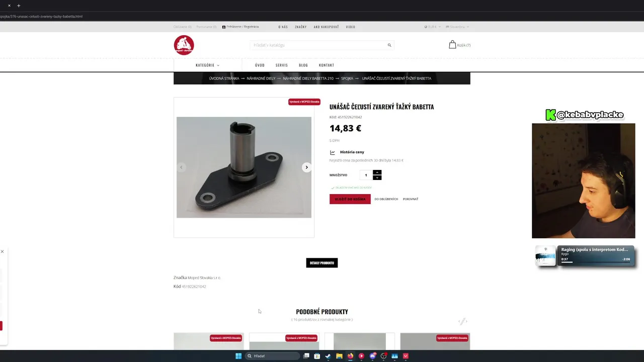Click the Do obľúbených link
644x362 pixels.
coord(386,199)
